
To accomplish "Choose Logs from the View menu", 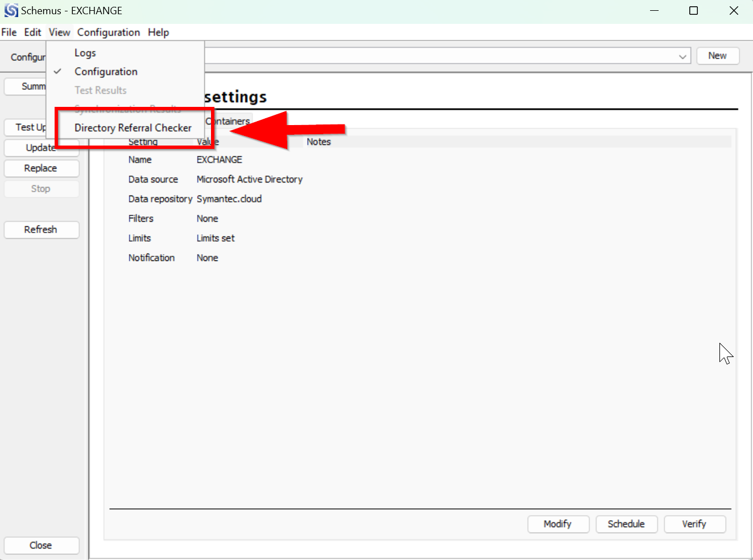I will [x=85, y=53].
